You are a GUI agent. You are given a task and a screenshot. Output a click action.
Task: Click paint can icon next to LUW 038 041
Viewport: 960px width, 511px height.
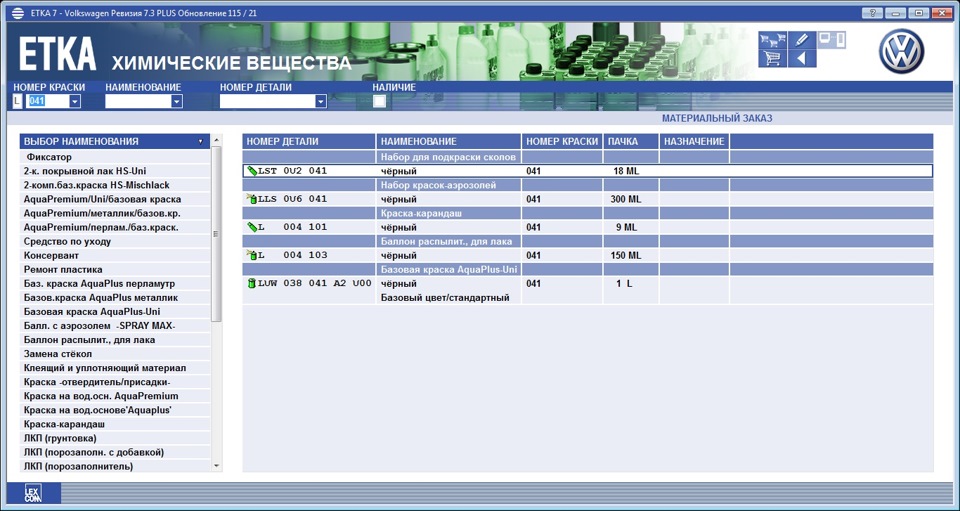252,283
